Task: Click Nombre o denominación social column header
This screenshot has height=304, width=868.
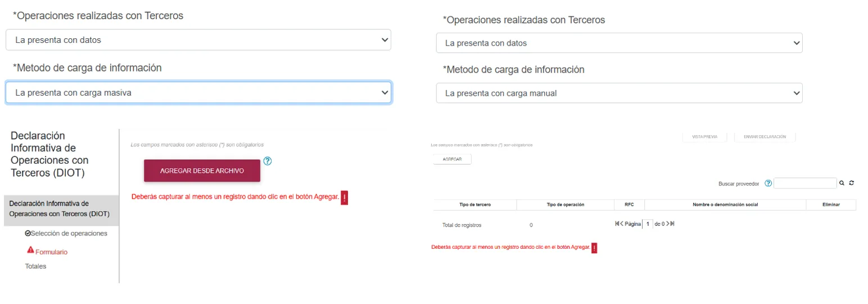Action: (725, 204)
